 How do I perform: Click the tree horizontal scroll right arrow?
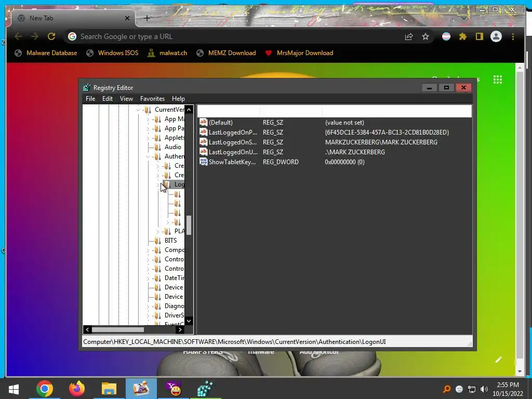point(180,329)
